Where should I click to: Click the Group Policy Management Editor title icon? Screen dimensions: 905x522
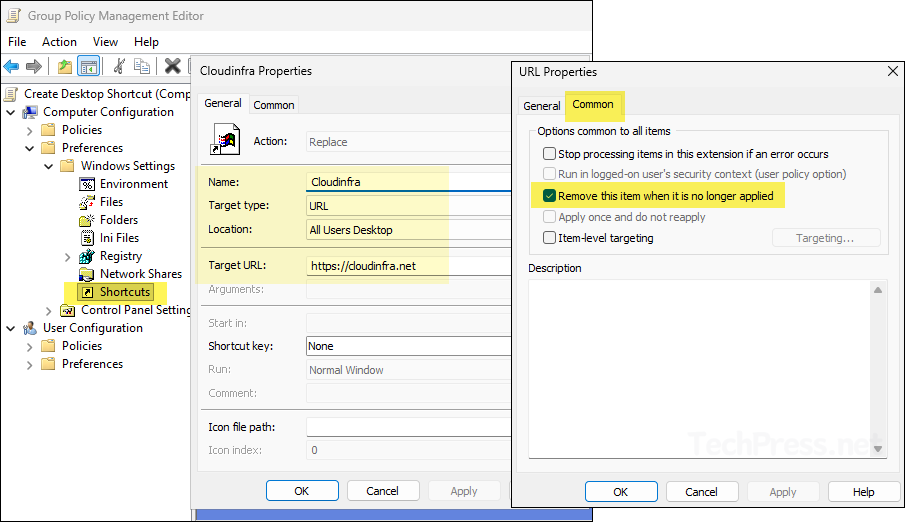[x=13, y=16]
